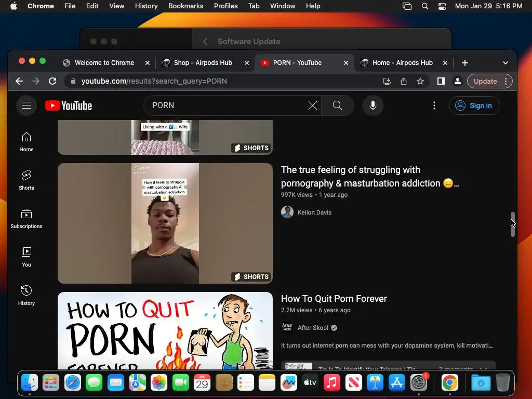
Task: Bookmark this page with the star icon
Action: pos(420,81)
